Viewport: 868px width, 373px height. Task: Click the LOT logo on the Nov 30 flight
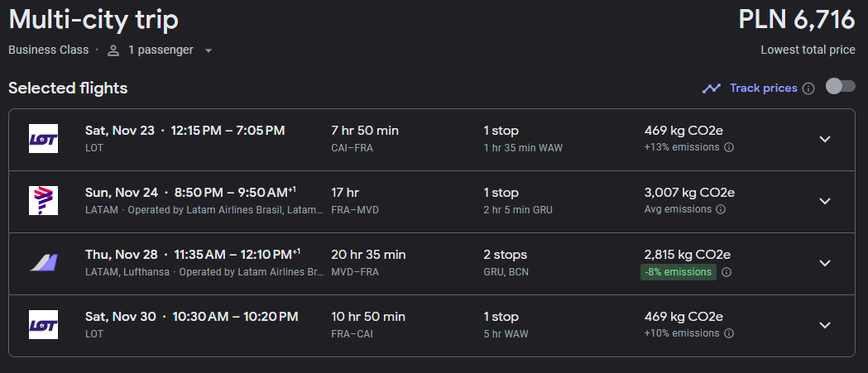point(43,325)
